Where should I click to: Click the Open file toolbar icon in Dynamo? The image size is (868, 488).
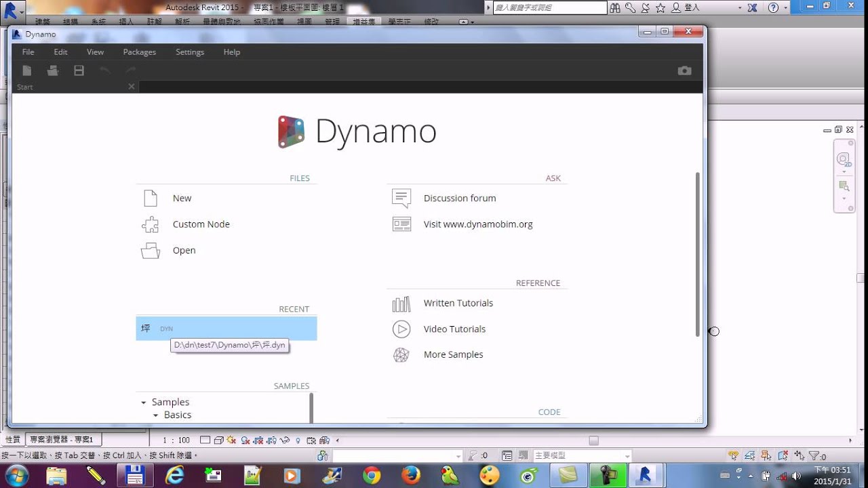point(53,70)
